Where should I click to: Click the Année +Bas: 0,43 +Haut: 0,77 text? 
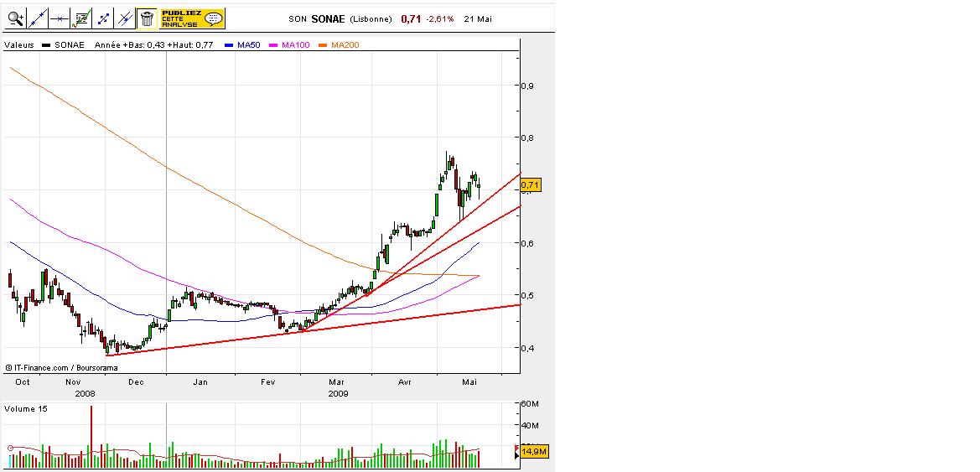[153, 45]
